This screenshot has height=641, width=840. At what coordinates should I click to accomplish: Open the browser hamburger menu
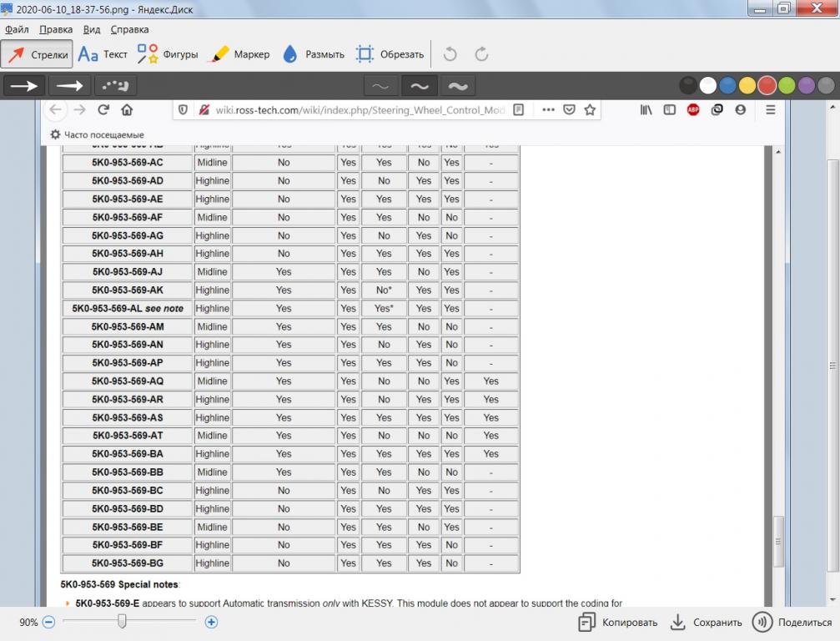point(771,110)
